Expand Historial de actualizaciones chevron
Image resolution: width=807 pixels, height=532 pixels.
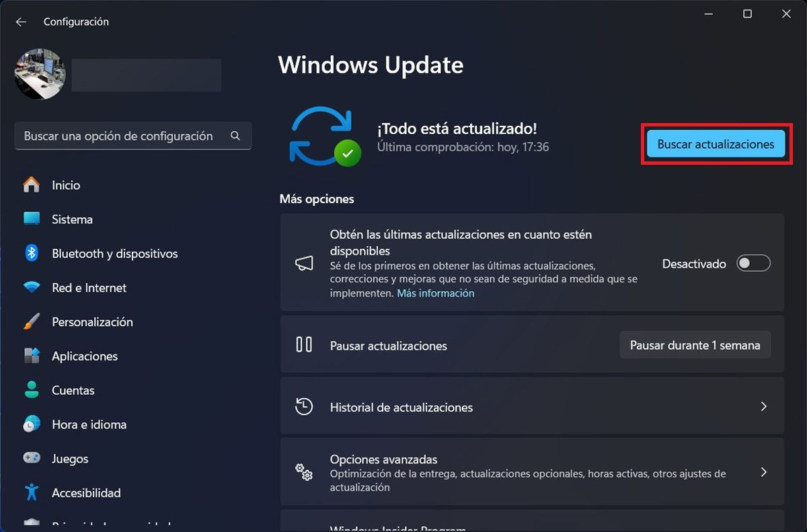tap(763, 406)
